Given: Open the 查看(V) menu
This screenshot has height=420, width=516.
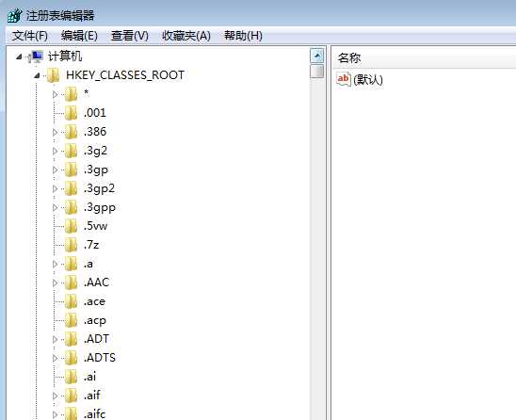Looking at the screenshot, I should pos(130,36).
